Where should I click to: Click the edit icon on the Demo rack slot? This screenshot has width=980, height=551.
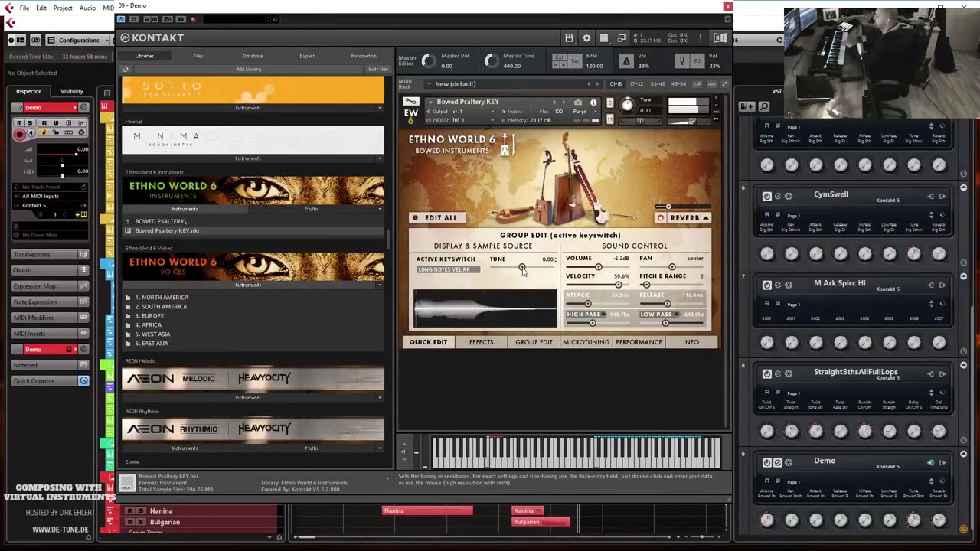coord(778,462)
